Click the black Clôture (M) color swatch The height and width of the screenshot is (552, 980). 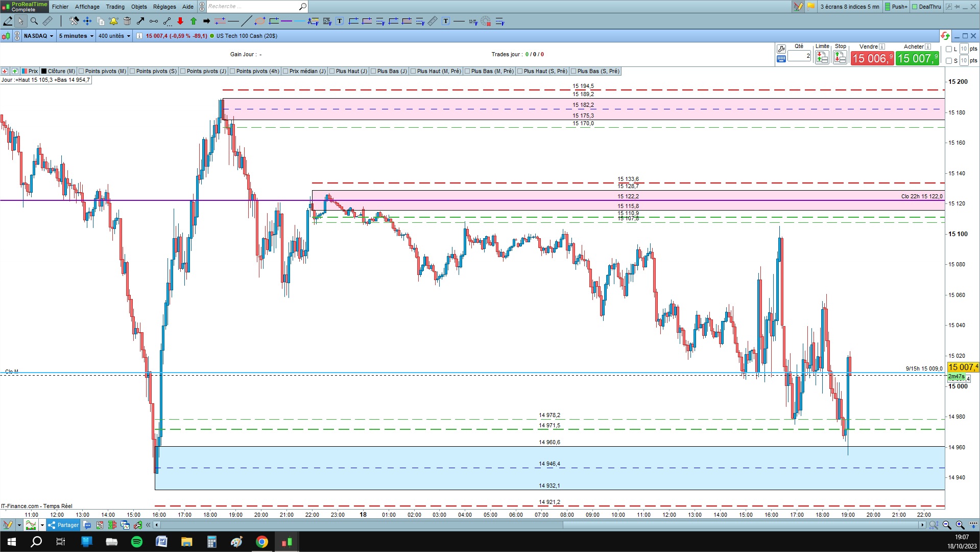point(44,71)
